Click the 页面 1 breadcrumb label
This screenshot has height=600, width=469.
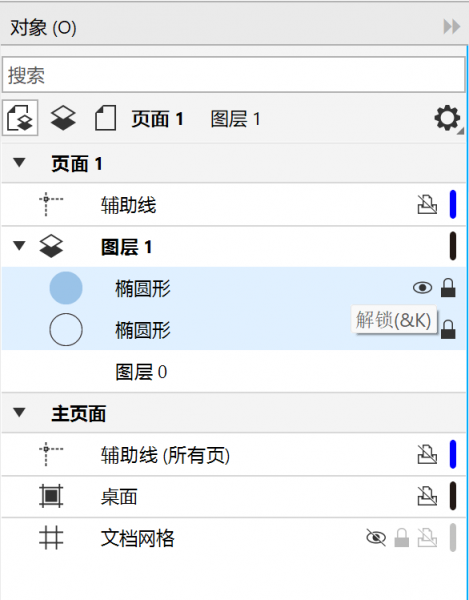pyautogui.click(x=157, y=119)
